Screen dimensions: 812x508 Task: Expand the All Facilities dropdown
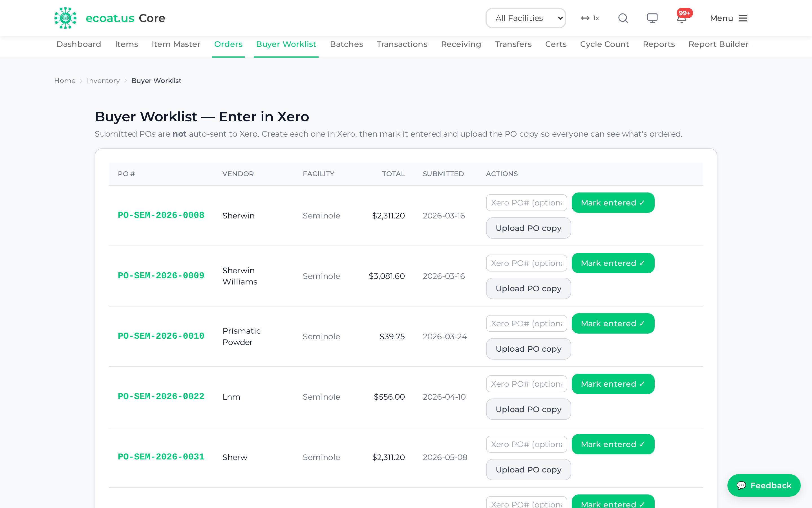coord(526,18)
